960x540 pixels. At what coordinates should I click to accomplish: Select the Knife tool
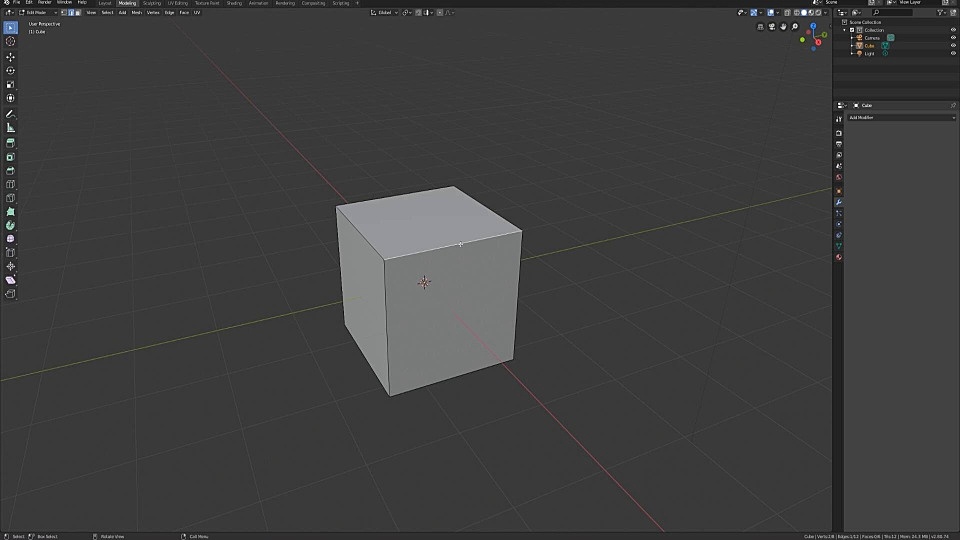pyautogui.click(x=10, y=198)
